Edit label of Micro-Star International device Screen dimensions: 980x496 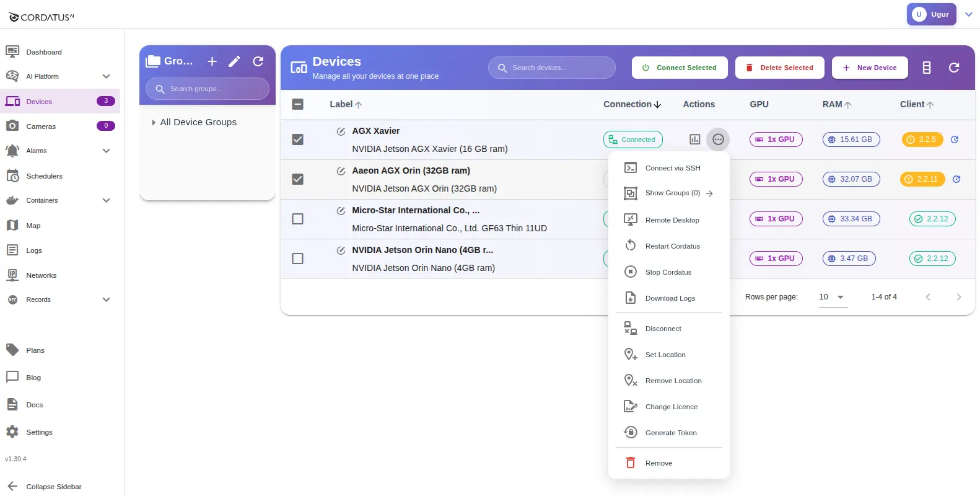pos(341,211)
